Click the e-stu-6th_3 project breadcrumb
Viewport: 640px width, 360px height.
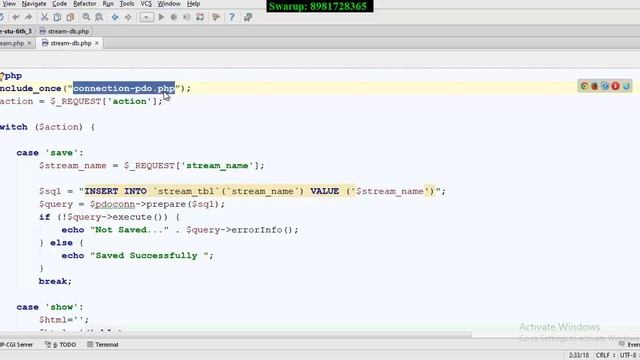click(16, 31)
